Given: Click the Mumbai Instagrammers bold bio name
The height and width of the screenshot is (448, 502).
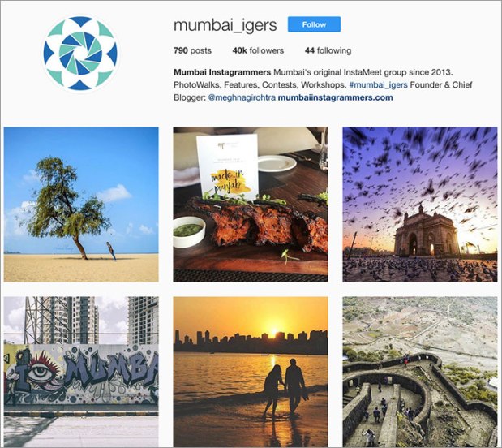Looking at the screenshot, I should pyautogui.click(x=222, y=72).
